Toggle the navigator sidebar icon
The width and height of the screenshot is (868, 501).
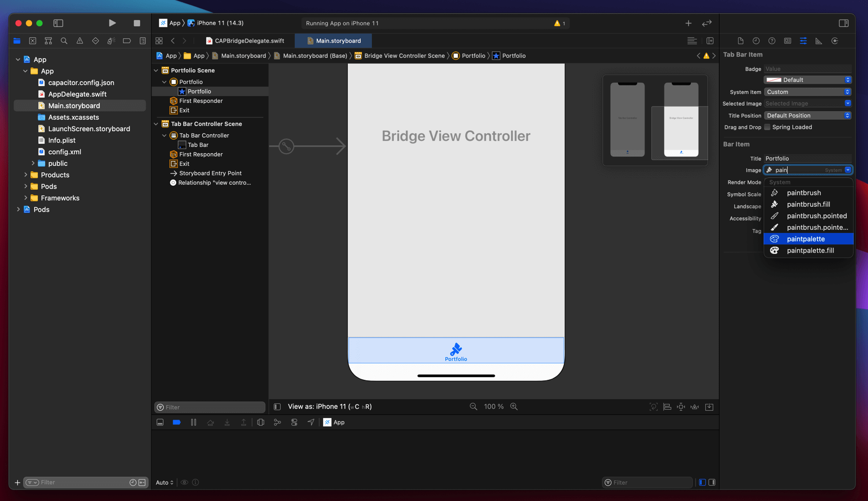coord(58,23)
